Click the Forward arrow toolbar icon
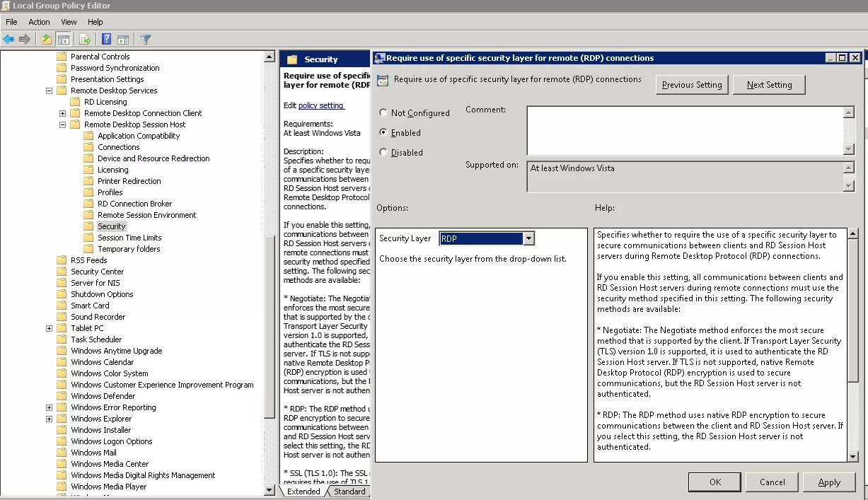 25,40
